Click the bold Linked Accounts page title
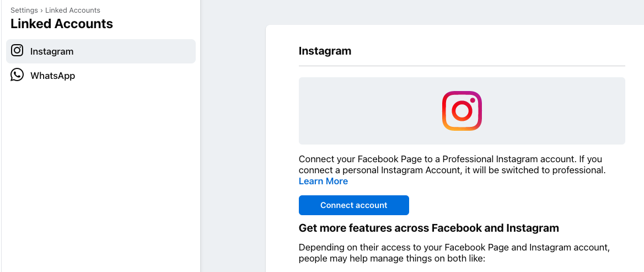Viewport: 644px width, 272px height. click(62, 24)
